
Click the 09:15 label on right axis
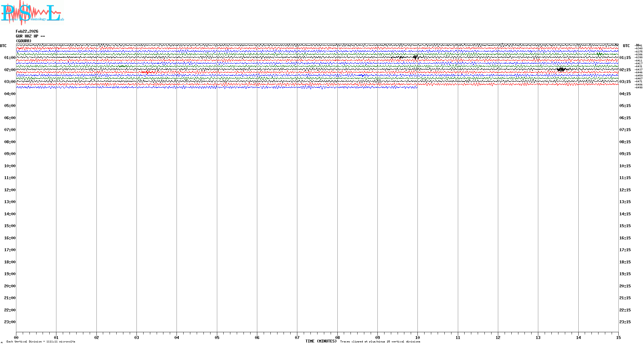pyautogui.click(x=625, y=154)
